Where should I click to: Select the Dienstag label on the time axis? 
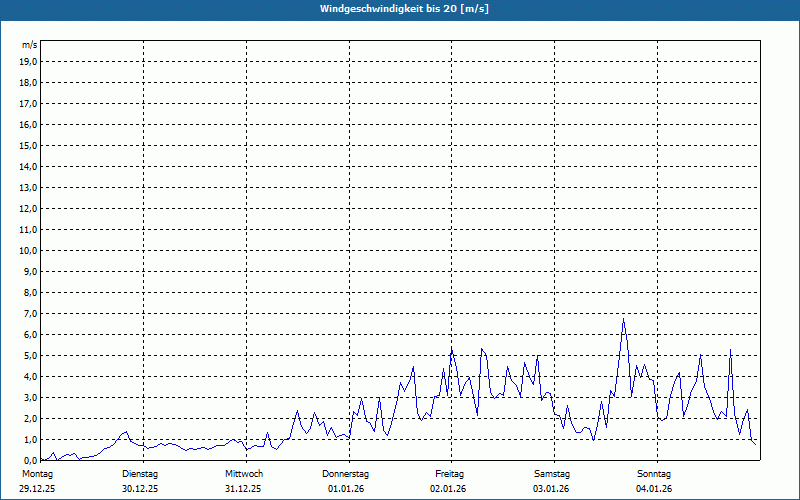point(141,473)
